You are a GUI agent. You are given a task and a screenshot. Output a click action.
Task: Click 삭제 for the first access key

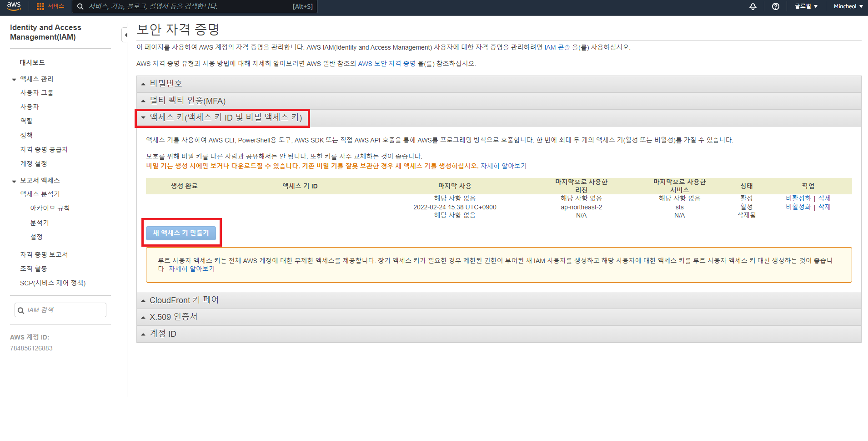(x=824, y=198)
